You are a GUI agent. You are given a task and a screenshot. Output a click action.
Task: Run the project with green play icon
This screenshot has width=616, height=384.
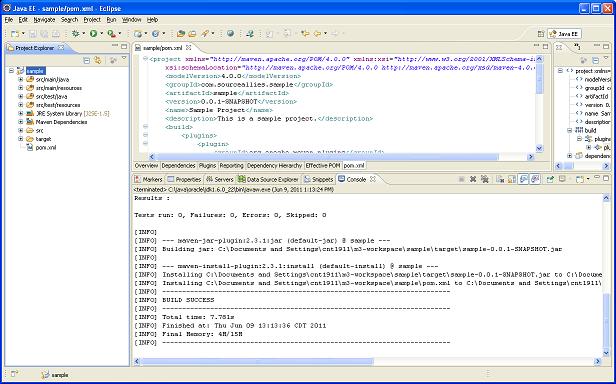tap(94, 34)
